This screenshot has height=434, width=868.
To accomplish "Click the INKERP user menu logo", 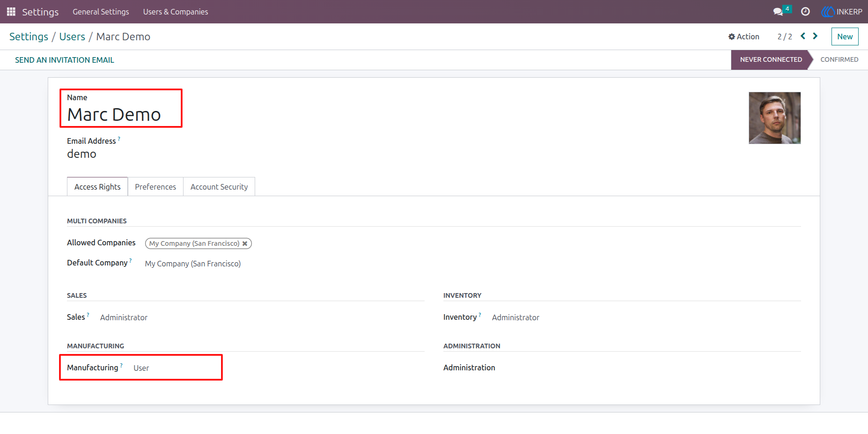I will click(842, 12).
